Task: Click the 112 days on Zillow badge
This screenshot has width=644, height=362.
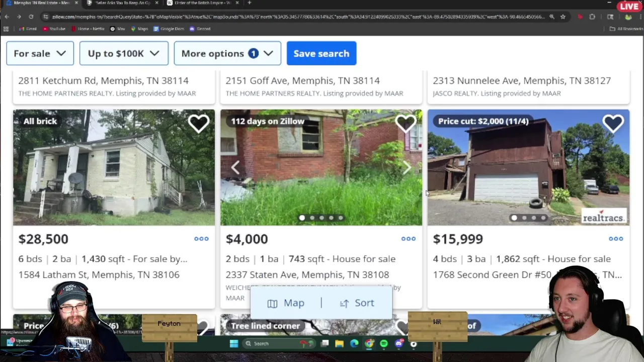Action: [x=268, y=121]
